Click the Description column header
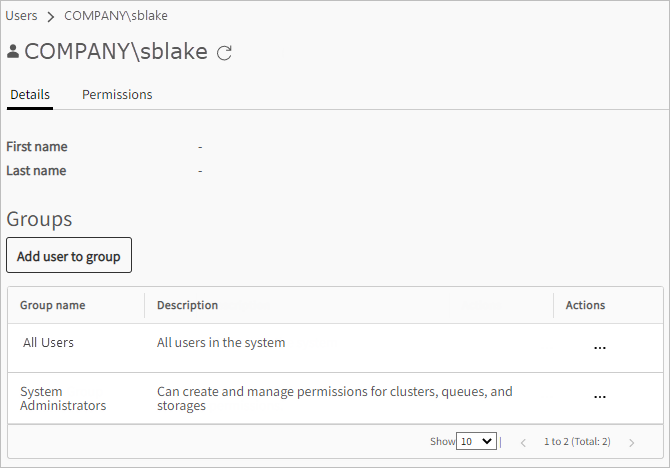This screenshot has width=670, height=468. tap(187, 305)
